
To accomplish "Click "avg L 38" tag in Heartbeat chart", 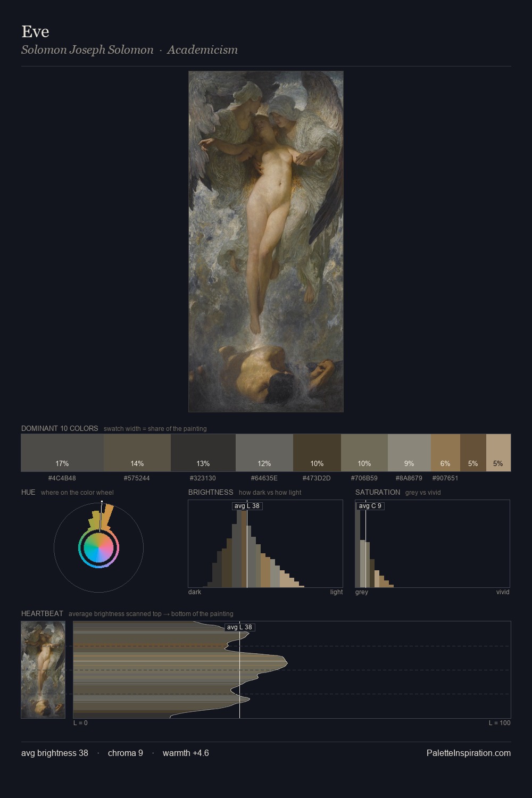I will click(239, 627).
